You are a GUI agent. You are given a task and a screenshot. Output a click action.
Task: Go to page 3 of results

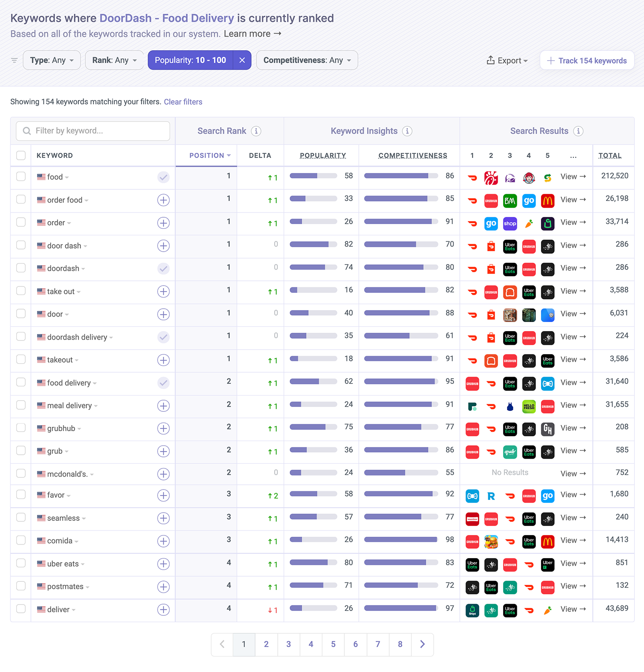point(289,644)
